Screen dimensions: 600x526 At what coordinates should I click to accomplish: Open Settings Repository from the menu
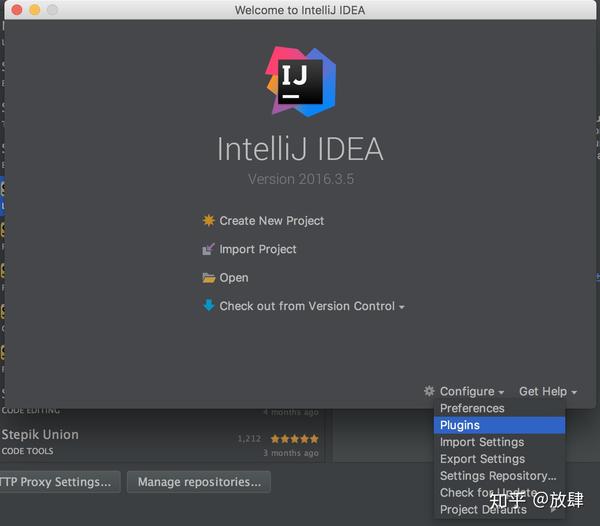point(499,476)
